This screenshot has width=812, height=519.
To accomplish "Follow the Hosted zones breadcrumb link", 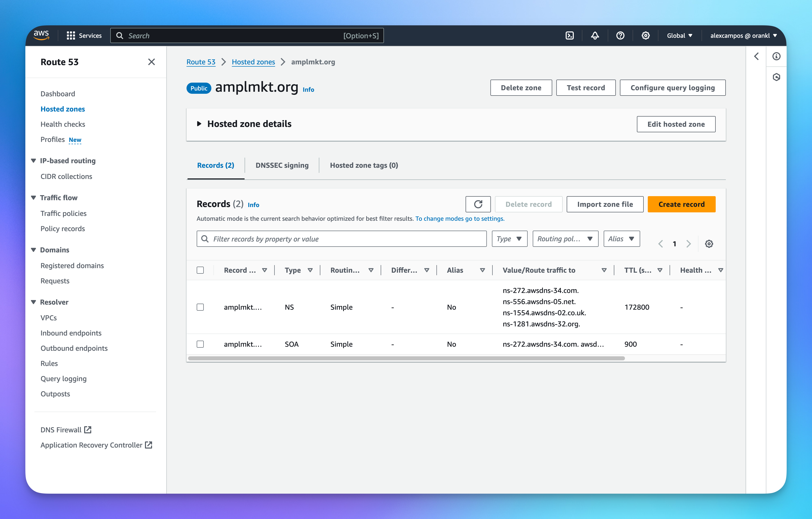I will (253, 62).
